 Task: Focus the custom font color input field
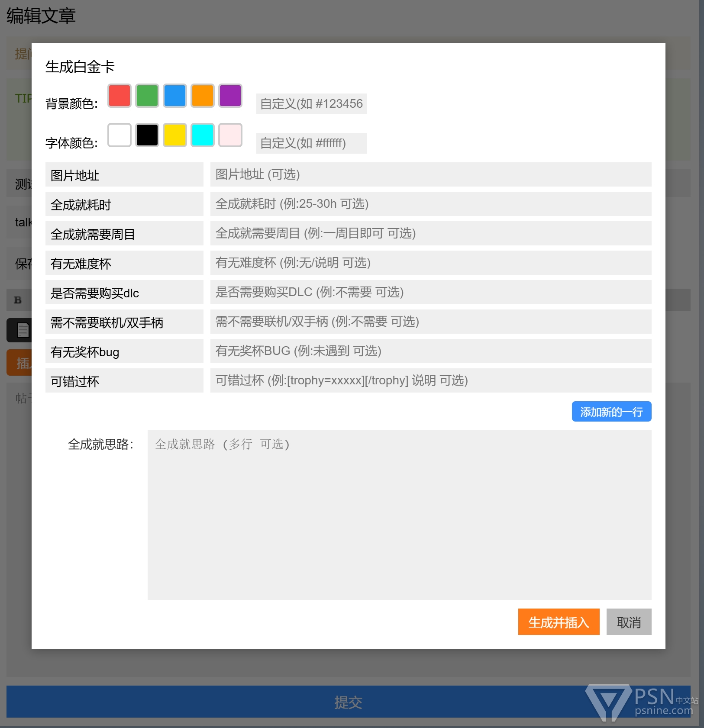coord(311,143)
